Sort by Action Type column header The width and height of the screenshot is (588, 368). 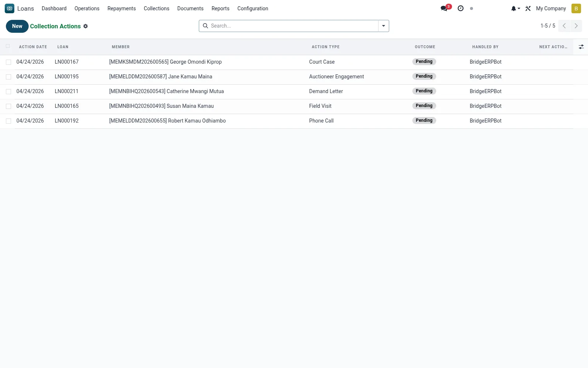pos(326,47)
